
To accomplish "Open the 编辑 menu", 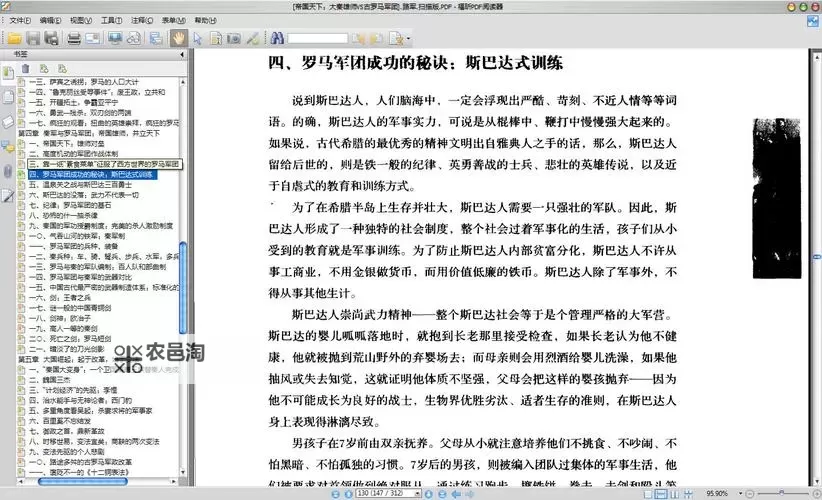I will tap(50, 20).
